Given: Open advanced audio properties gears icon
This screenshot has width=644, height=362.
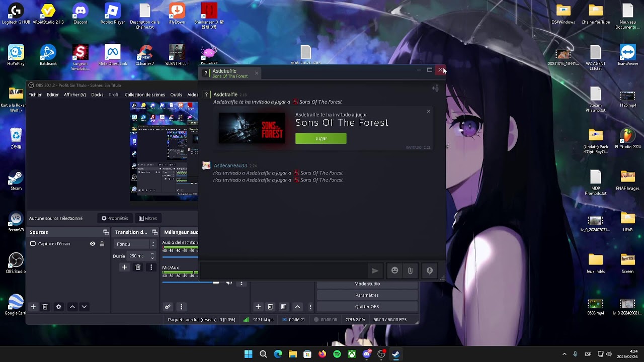Looking at the screenshot, I should pyautogui.click(x=168, y=307).
